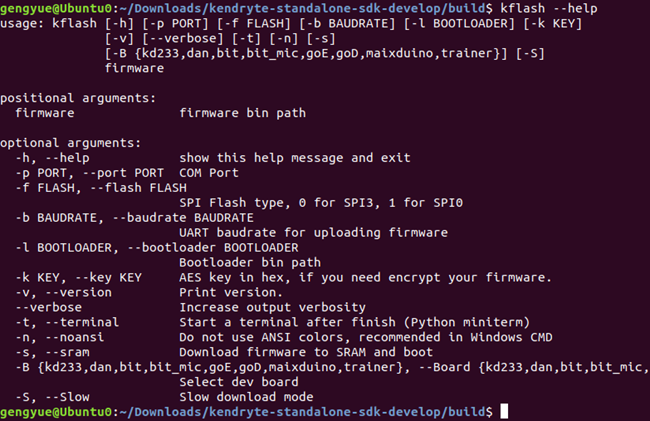
Task: Click the '-b BAUDRATE, --baudrate BAUDRATE' option
Action: coord(134,218)
